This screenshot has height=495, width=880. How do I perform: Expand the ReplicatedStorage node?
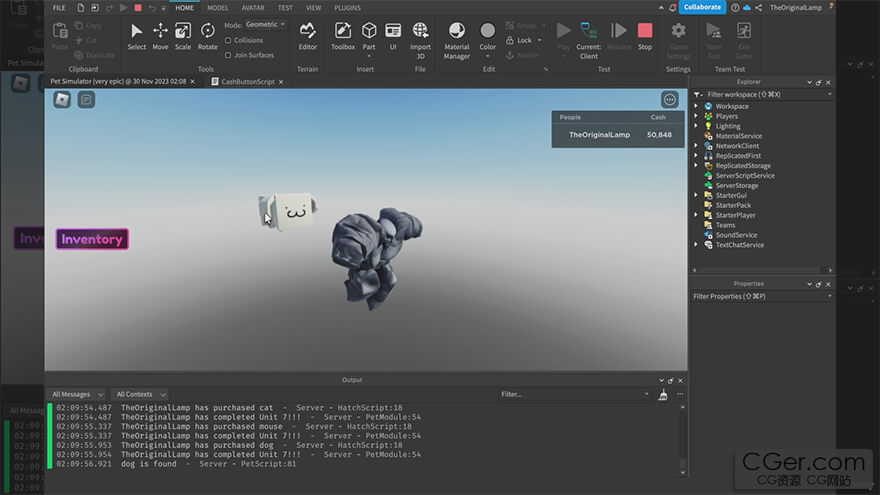pos(696,166)
